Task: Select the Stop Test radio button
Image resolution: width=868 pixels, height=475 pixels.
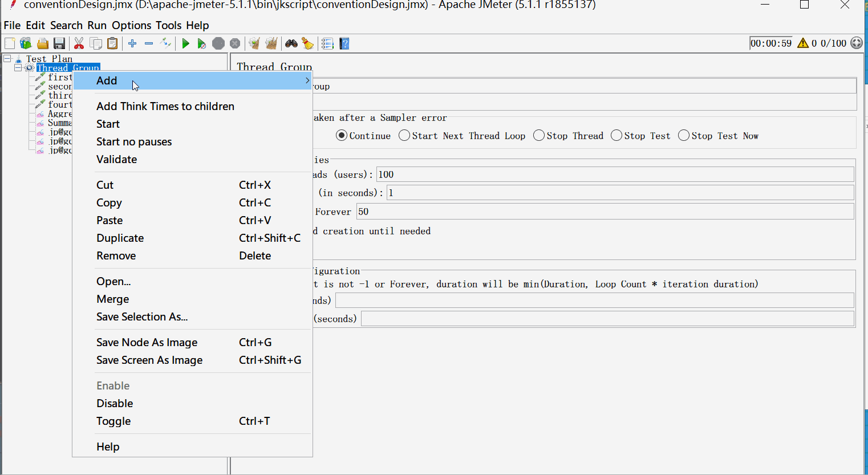Action: [x=616, y=136]
